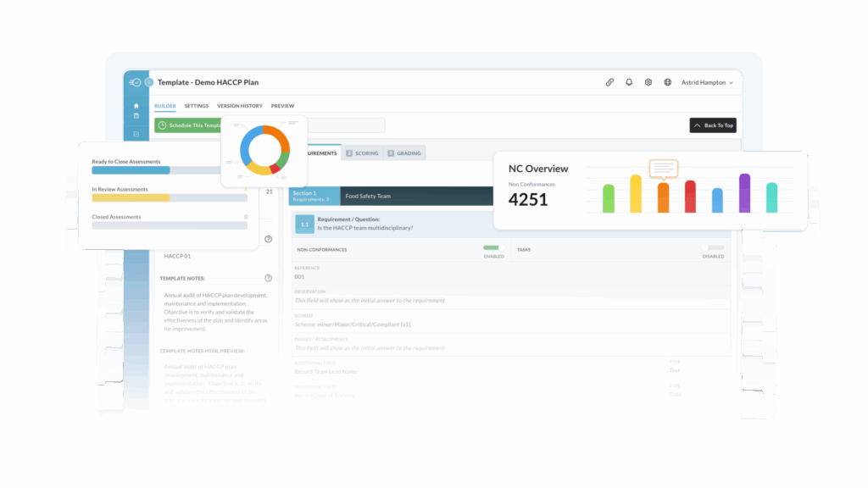
Task: Click the tasks checklist icon in the sidebar
Action: [136, 134]
